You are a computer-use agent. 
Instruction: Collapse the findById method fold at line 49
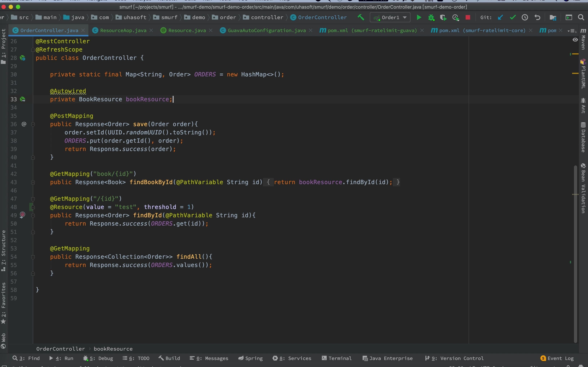coord(33,215)
